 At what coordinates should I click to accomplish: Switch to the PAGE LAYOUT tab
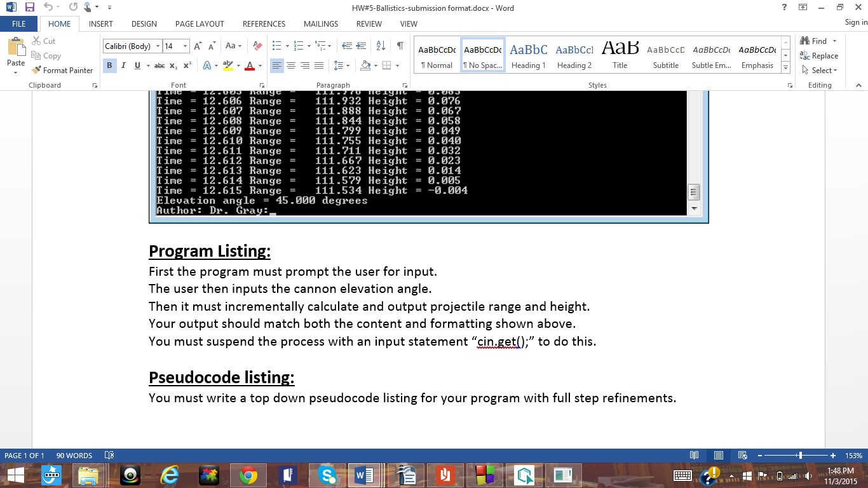pos(200,24)
